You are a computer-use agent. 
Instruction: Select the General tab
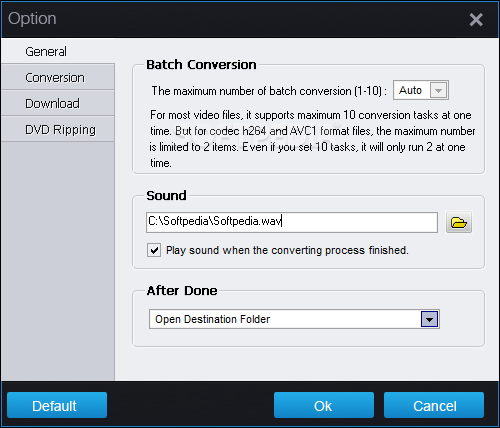point(58,51)
